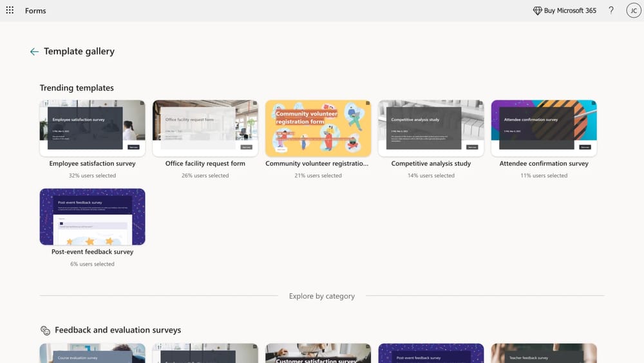Click the Employee satisfaction survey title text
This screenshot has width=644, height=363.
(92, 163)
